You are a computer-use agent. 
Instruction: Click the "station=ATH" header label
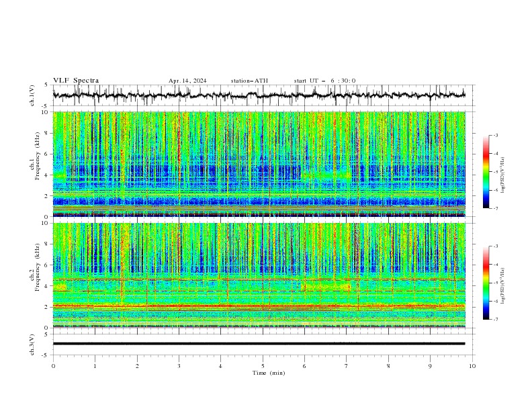pyautogui.click(x=249, y=81)
